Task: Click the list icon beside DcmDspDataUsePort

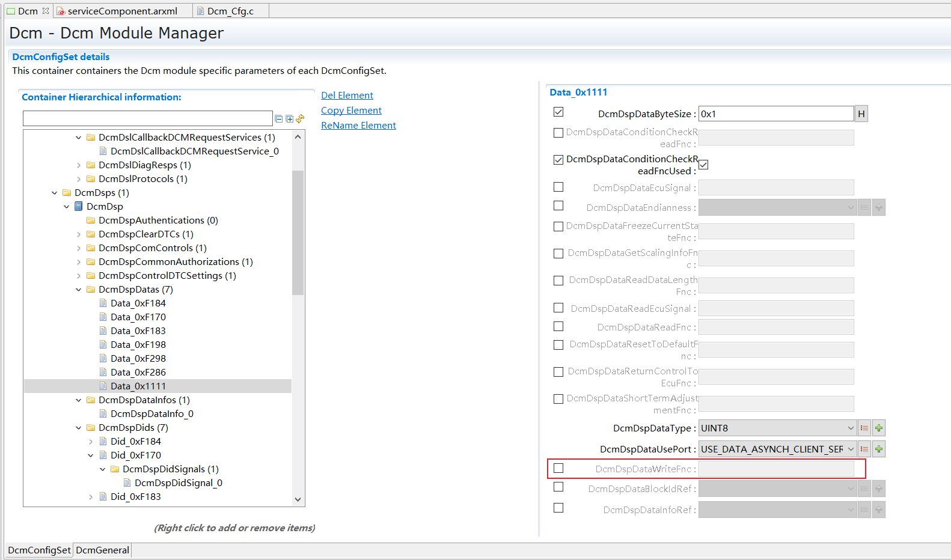Action: pyautogui.click(x=864, y=449)
